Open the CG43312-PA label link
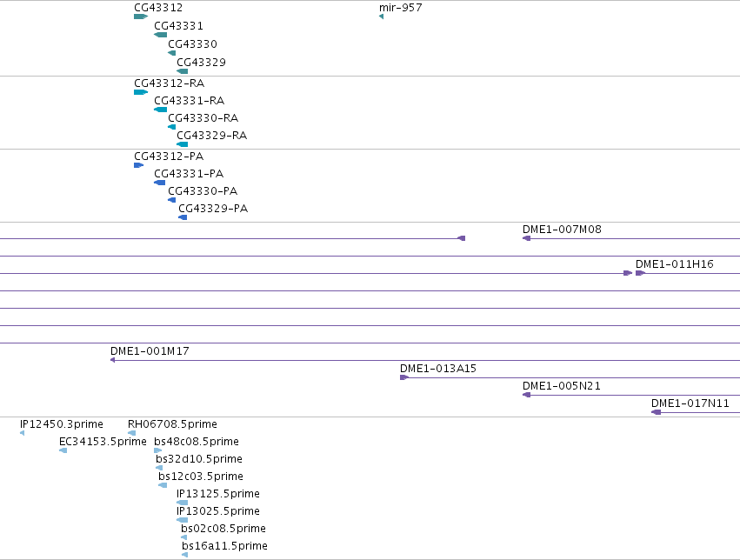The image size is (740, 560). [x=169, y=157]
